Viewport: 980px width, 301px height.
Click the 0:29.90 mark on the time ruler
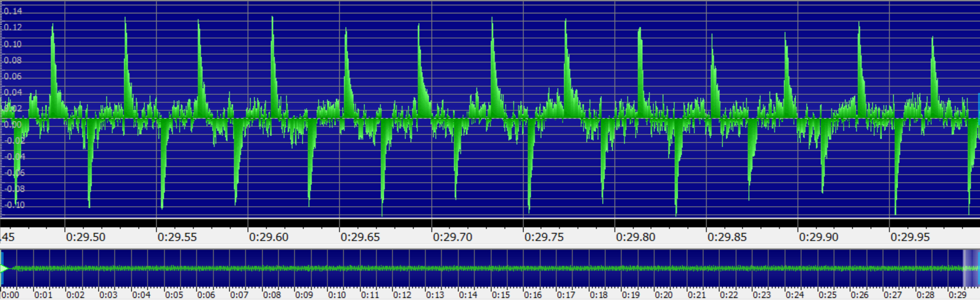pos(818,237)
